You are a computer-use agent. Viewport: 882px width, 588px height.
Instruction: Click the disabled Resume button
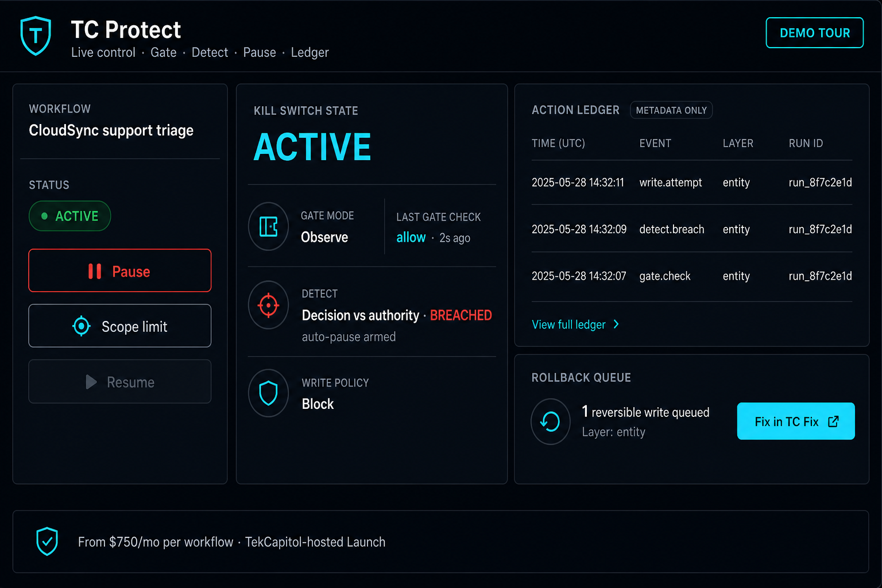(120, 381)
